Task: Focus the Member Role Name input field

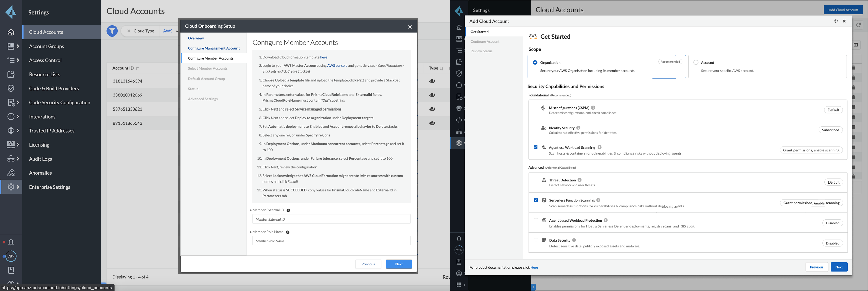Action: coord(331,241)
